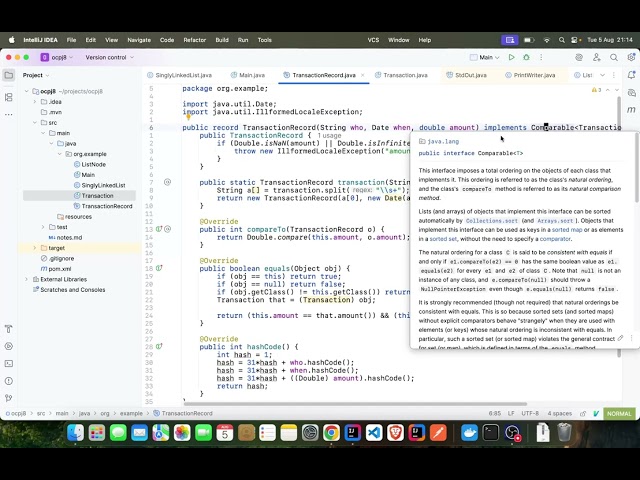Edit documentation popup pencil icon
The width and height of the screenshot is (640, 480).
coord(620,338)
